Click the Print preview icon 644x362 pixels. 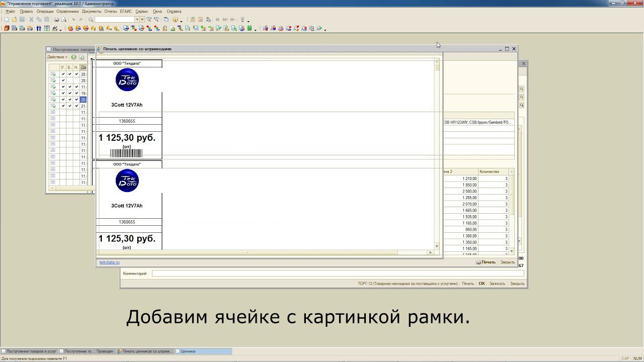(64, 20)
